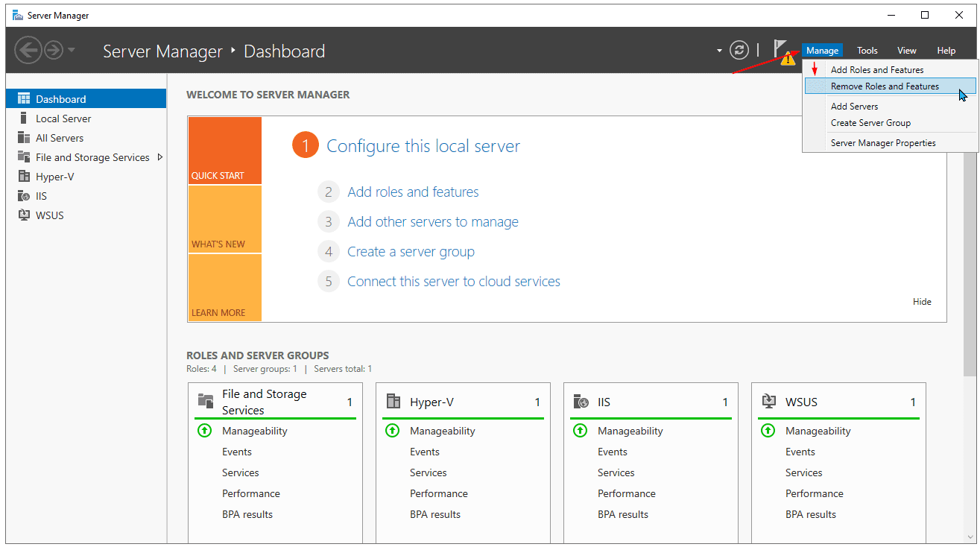
Task: Open Events in the WSUS tile
Action: pos(800,452)
